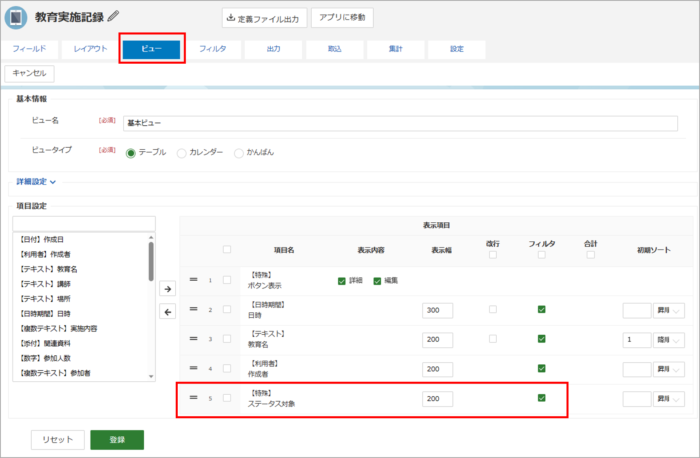
Task: Grab the drag handle for 作成者 row
Action: [x=193, y=368]
